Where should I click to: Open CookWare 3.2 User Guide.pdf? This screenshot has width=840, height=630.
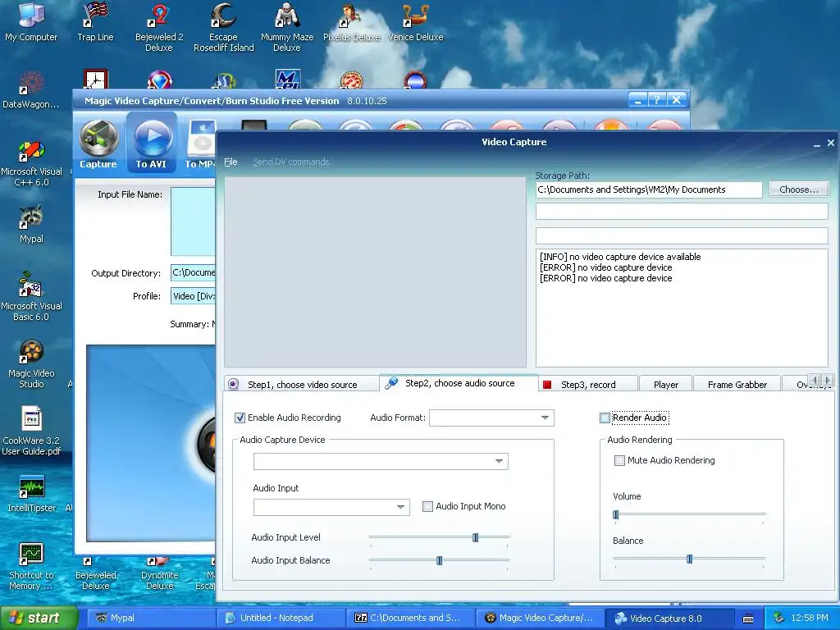tap(31, 431)
